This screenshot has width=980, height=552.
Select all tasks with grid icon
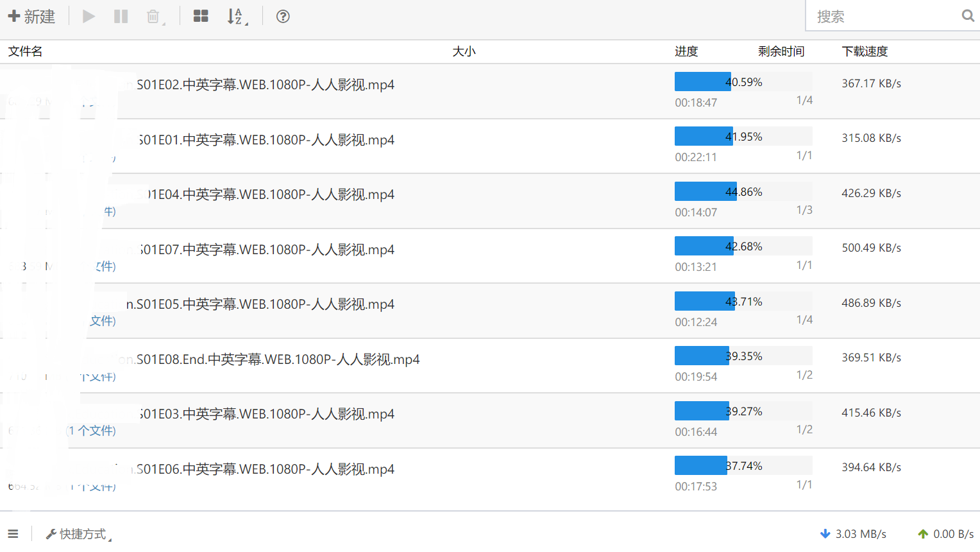(201, 17)
